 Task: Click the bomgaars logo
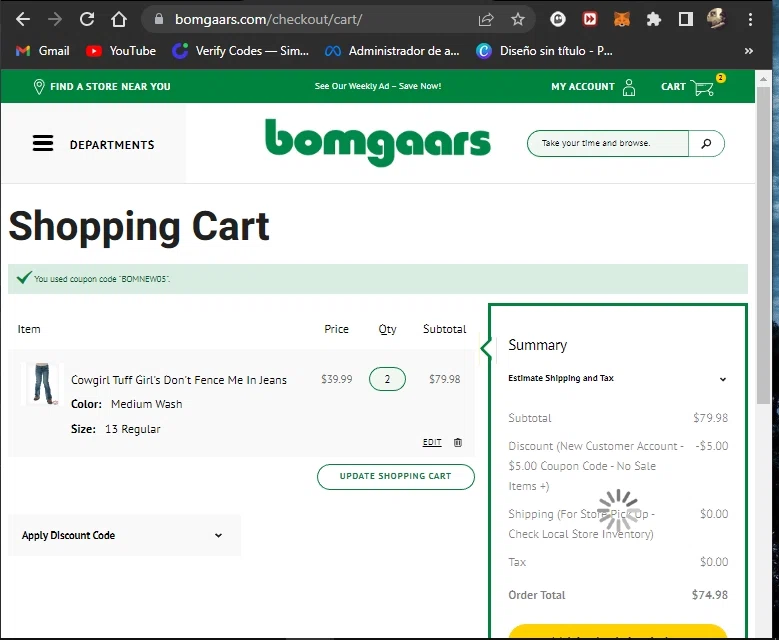(378, 143)
